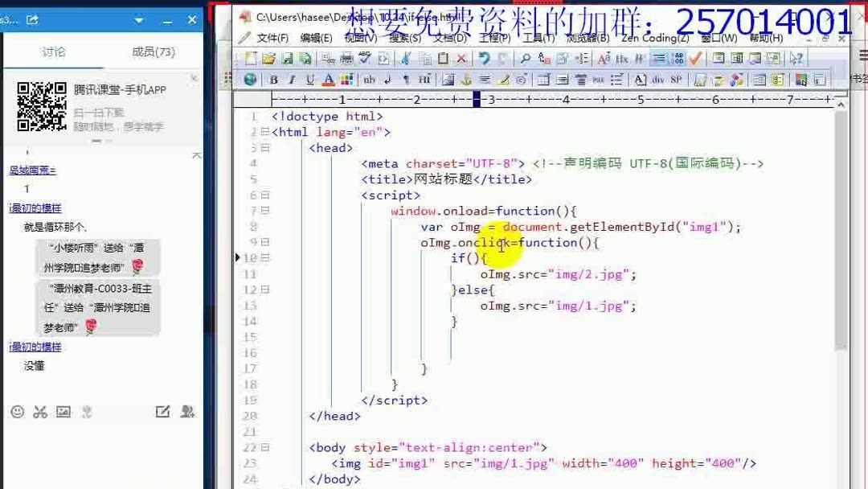Preview the page in browser via globe icon
This screenshot has width=868, height=489.
pos(249,80)
